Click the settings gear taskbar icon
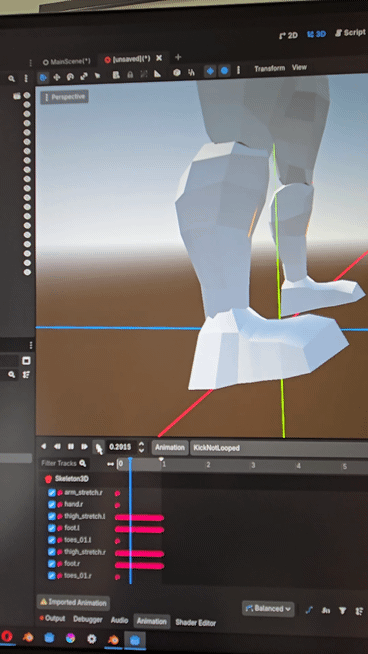 point(92,639)
